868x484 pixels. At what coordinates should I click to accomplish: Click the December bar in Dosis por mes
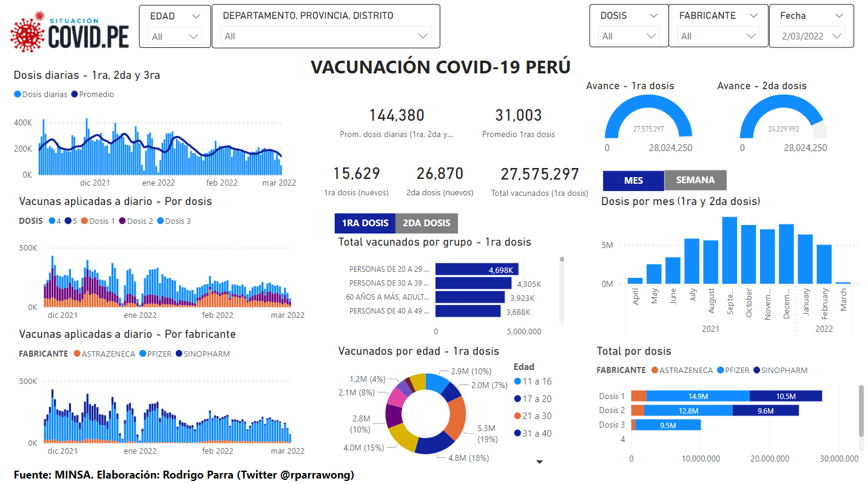(x=786, y=254)
